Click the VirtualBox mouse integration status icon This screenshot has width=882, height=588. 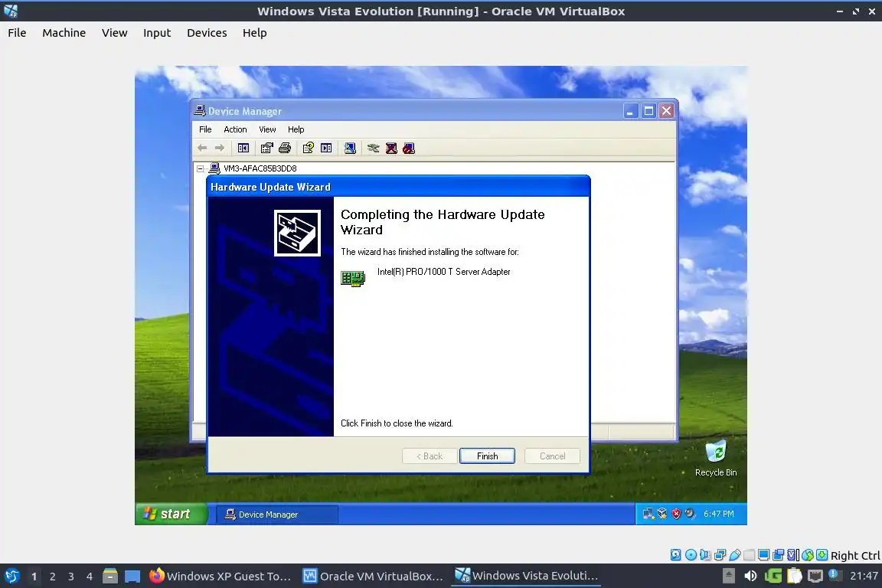click(808, 555)
